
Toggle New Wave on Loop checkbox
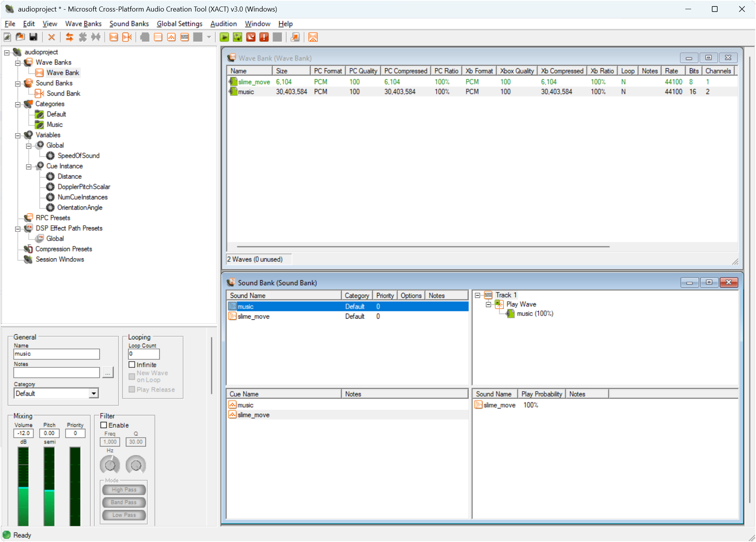(x=132, y=376)
